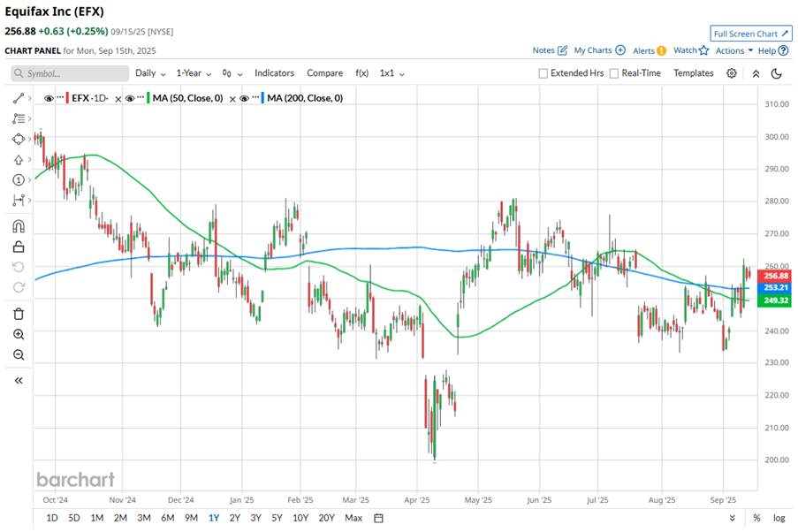Click the Alerts exclamation icon
The image size is (798, 532).
(661, 50)
